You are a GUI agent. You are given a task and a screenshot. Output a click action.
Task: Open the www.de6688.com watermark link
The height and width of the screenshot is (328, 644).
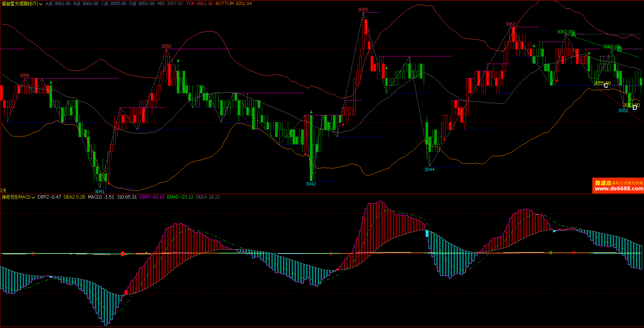pyautogui.click(x=619, y=189)
